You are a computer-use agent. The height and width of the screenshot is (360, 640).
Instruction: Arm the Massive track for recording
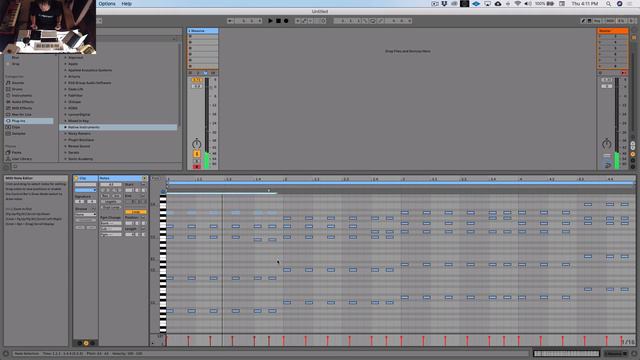[x=197, y=167]
